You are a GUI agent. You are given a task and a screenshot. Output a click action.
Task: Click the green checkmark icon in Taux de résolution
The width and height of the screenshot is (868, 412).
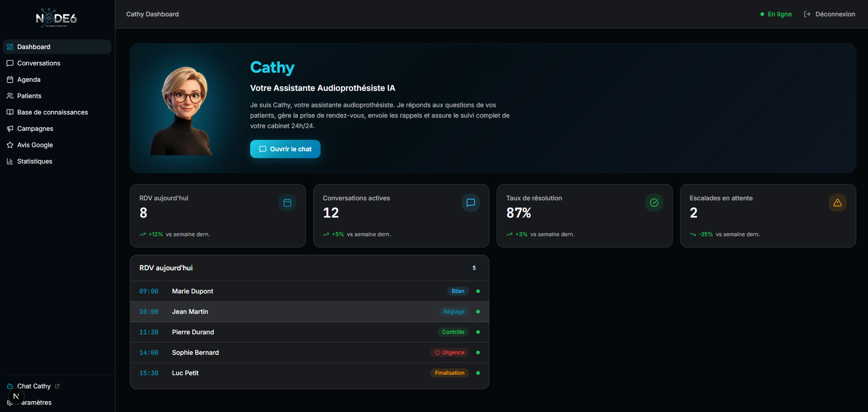coord(654,203)
